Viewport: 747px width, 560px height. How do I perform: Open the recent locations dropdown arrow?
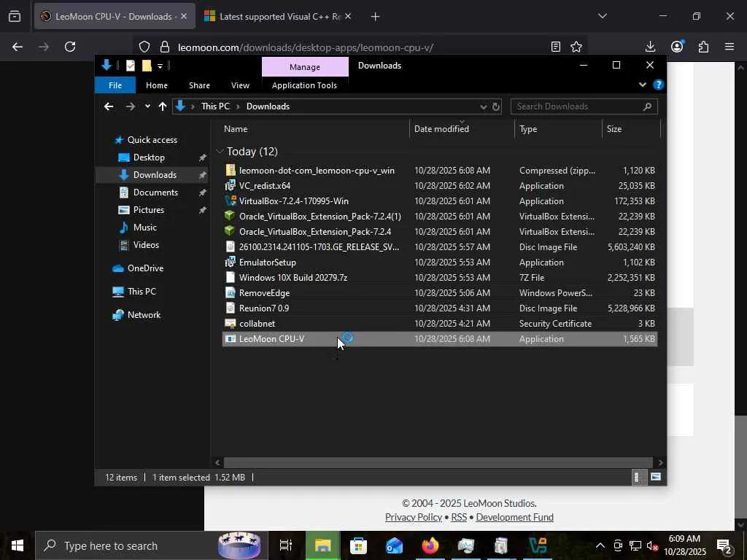(x=147, y=106)
